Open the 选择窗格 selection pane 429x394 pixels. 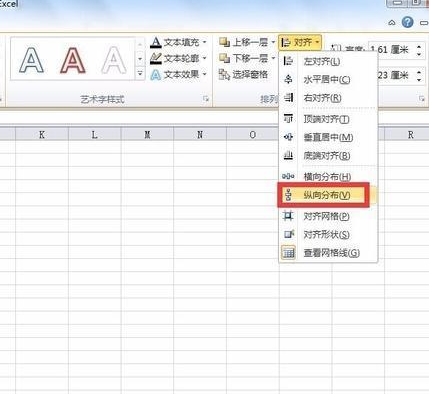click(243, 74)
